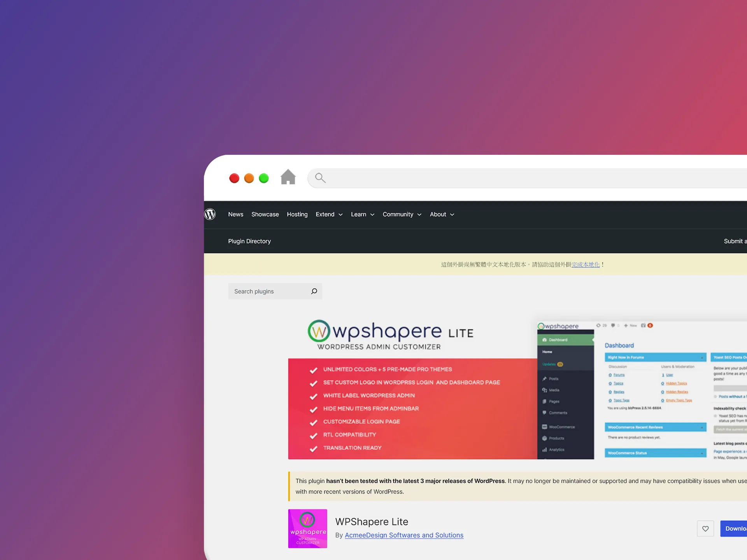Favorite the plugin with heart icon
This screenshot has width=747, height=560.
click(705, 528)
